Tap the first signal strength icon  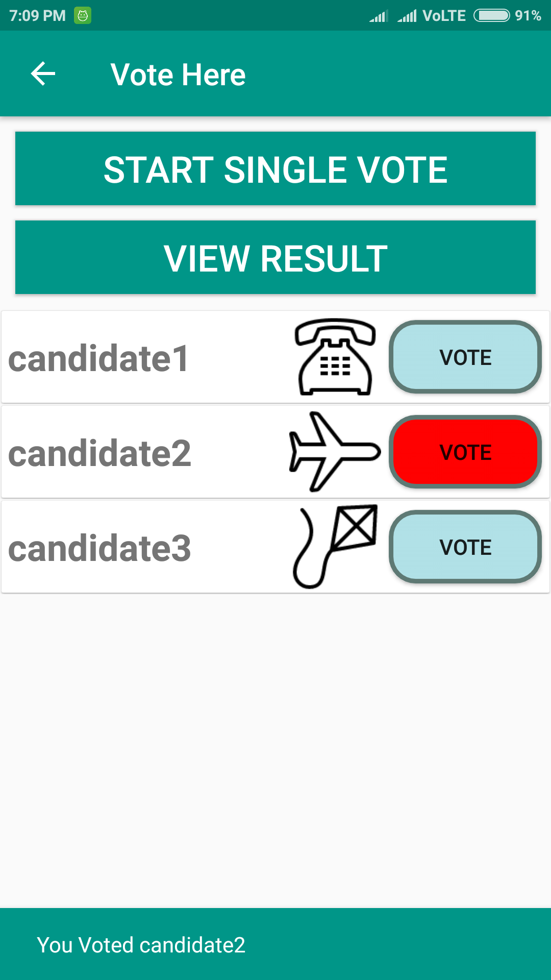tap(379, 16)
